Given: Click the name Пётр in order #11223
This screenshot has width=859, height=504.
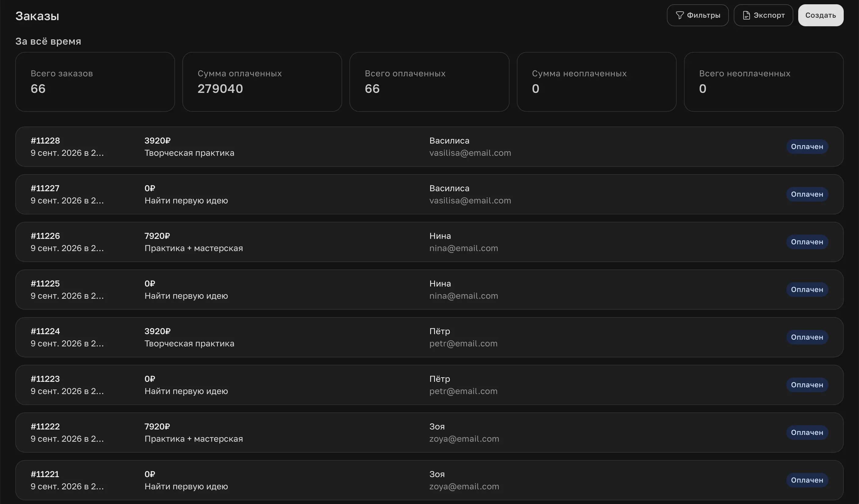Looking at the screenshot, I should 439,379.
